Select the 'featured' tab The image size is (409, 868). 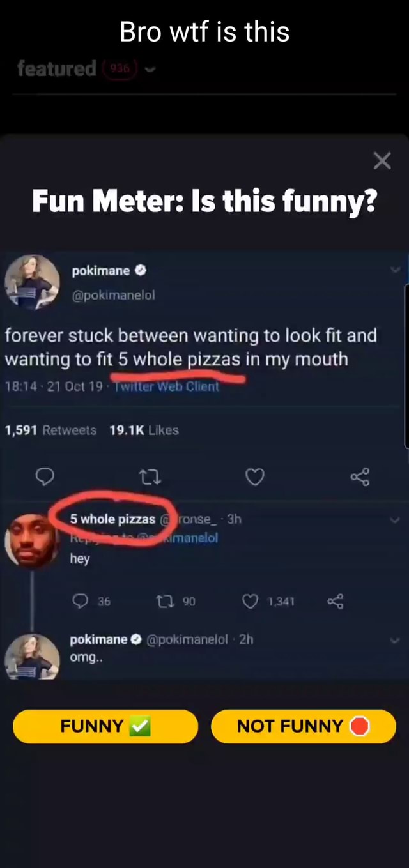56,69
